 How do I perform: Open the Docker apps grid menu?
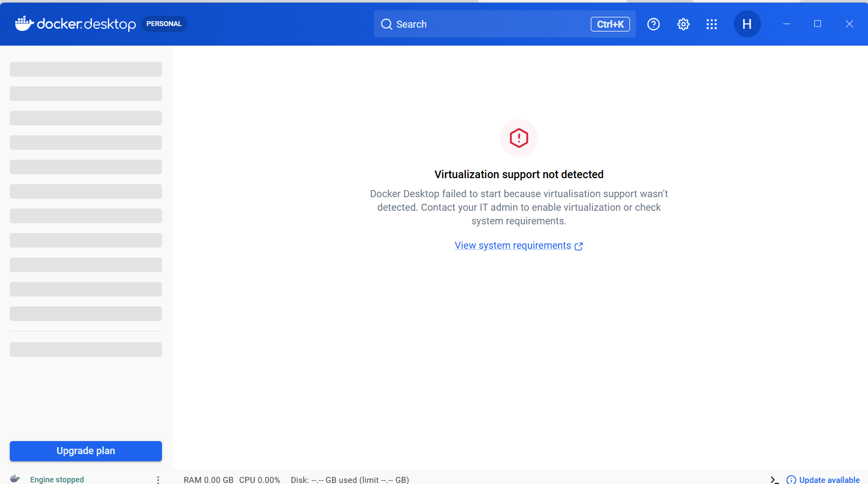[x=711, y=24]
